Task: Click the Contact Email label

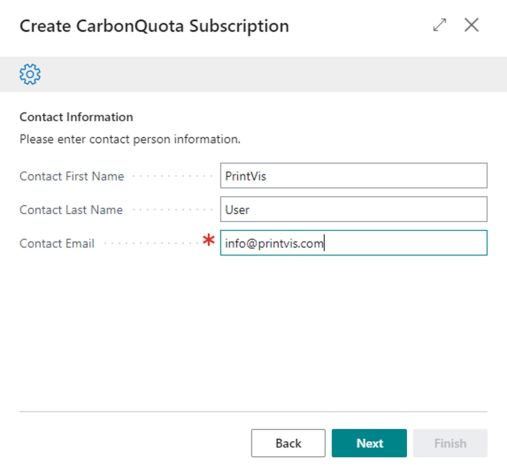Action: [x=57, y=243]
